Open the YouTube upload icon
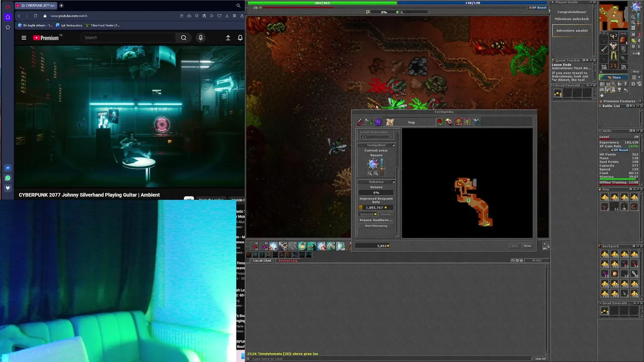 point(228,38)
